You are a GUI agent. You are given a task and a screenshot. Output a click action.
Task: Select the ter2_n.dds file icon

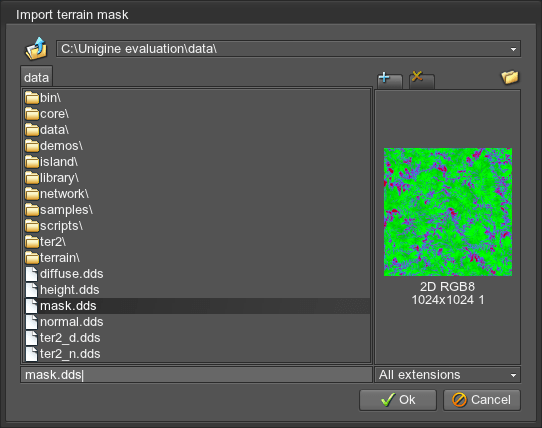click(31, 354)
